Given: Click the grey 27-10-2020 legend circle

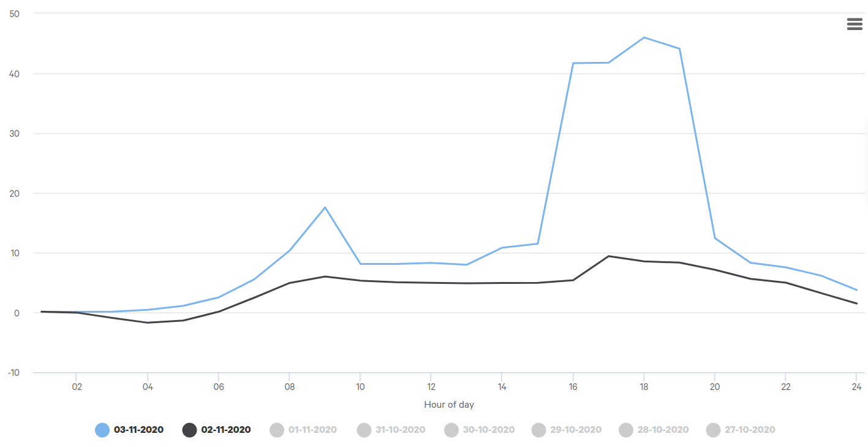Looking at the screenshot, I should [x=713, y=430].
